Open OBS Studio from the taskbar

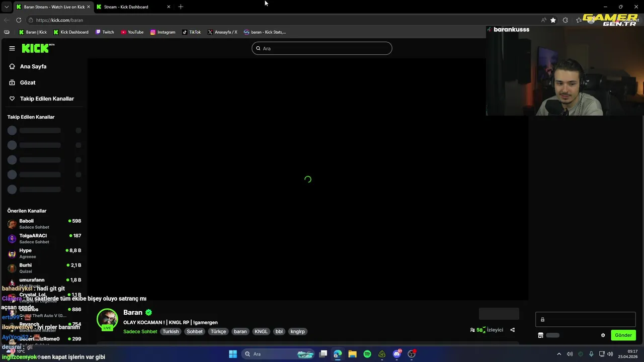pos(412,354)
